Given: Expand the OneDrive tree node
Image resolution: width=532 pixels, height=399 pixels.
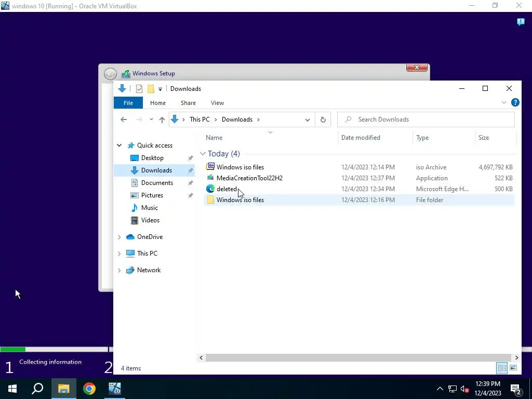Looking at the screenshot, I should click(119, 237).
